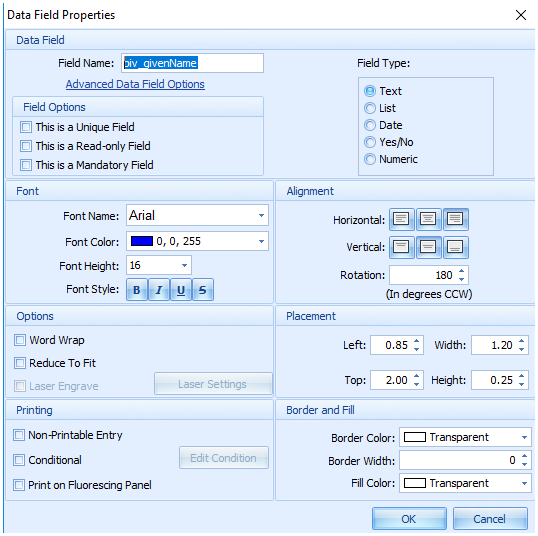
Task: Open the Border Color dropdown
Action: click(x=524, y=437)
